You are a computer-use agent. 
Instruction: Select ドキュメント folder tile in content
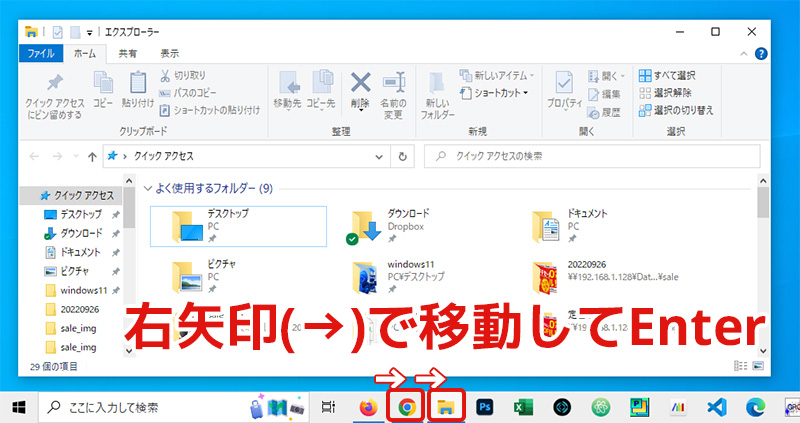click(570, 226)
